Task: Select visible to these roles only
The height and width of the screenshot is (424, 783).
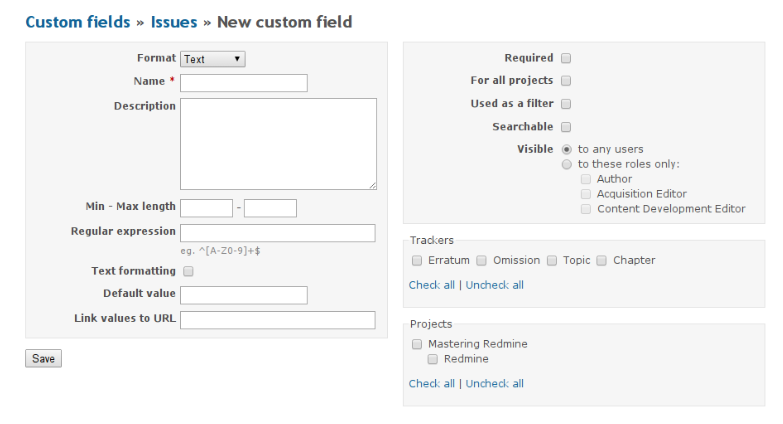Action: 567,164
